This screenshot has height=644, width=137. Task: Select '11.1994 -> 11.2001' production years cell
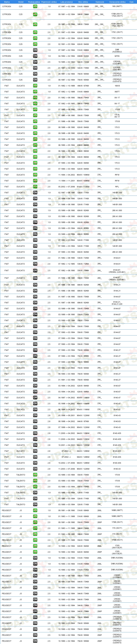67,181
